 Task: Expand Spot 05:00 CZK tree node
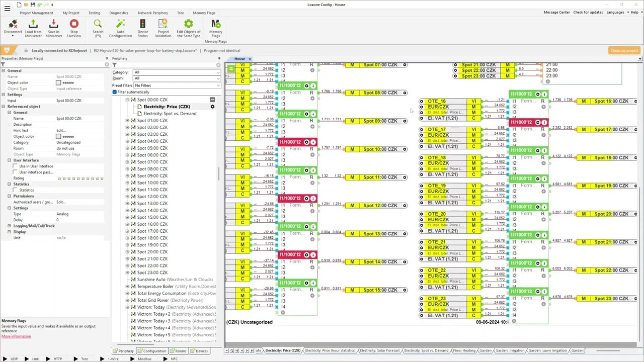[x=127, y=148]
